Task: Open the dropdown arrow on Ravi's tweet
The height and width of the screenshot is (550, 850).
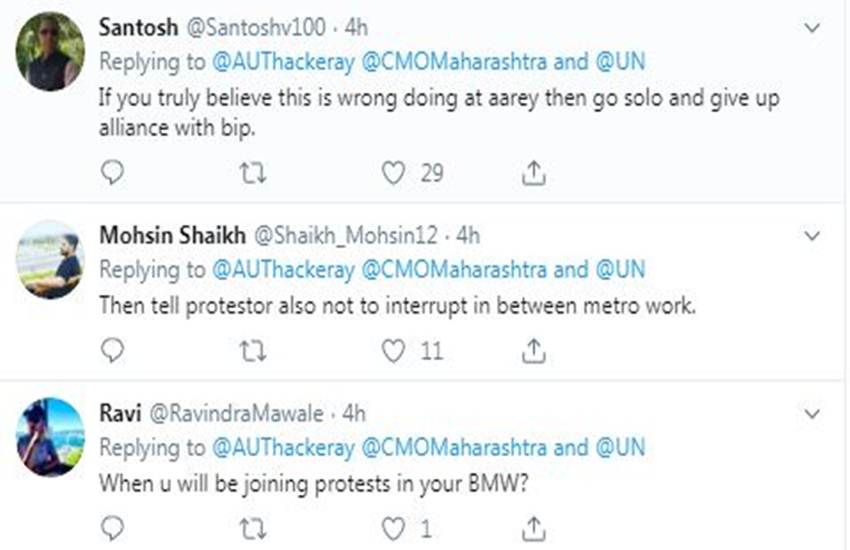Action: (x=812, y=412)
